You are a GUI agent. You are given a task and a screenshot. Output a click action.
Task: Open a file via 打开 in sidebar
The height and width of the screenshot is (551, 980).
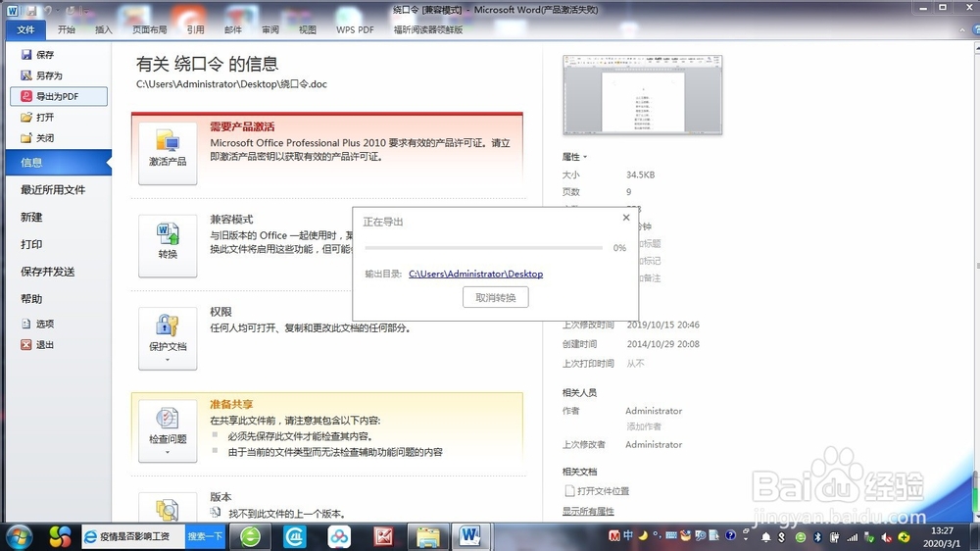[x=37, y=117]
